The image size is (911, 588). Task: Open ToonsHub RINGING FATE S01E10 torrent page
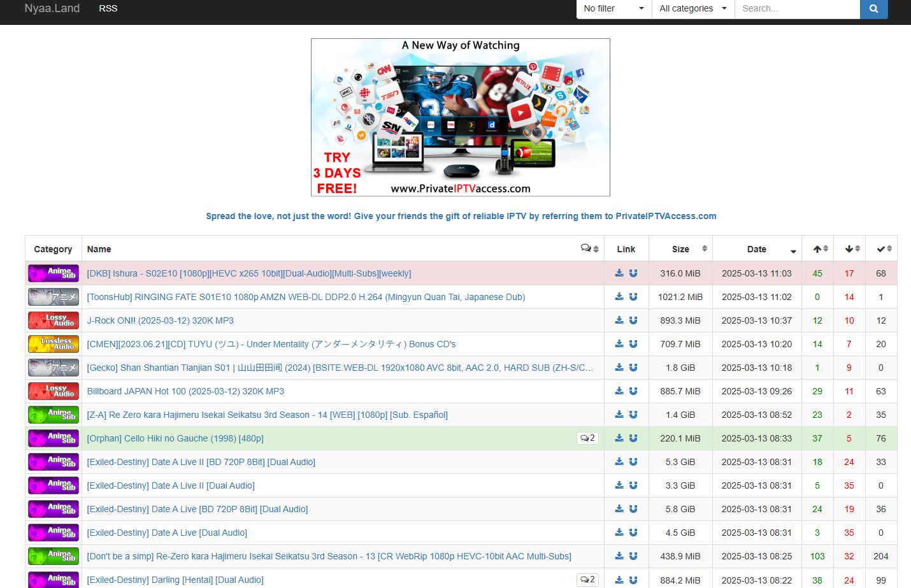[306, 297]
